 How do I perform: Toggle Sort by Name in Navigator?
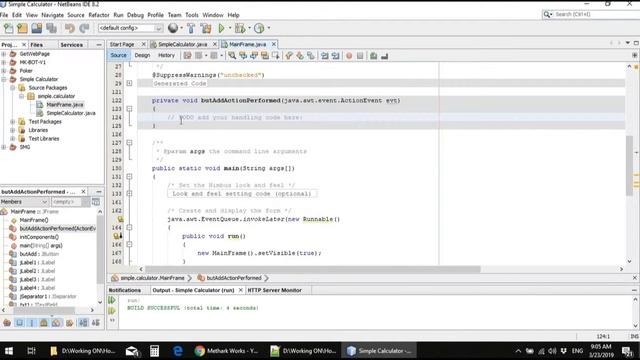pyautogui.click(x=83, y=323)
